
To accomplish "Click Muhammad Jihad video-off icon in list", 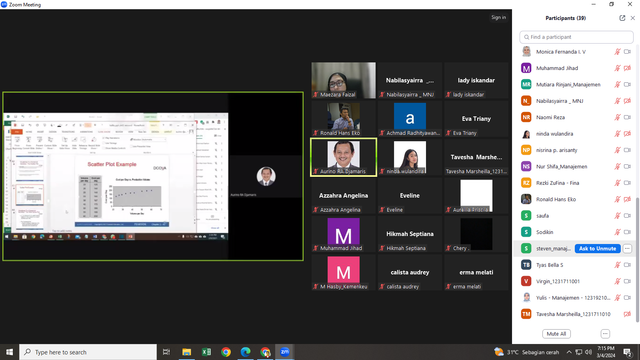I will (x=627, y=68).
